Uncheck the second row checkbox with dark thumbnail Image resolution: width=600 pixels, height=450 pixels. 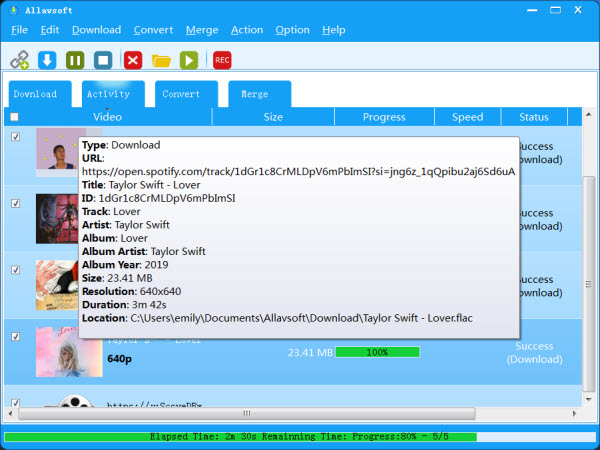(15, 203)
